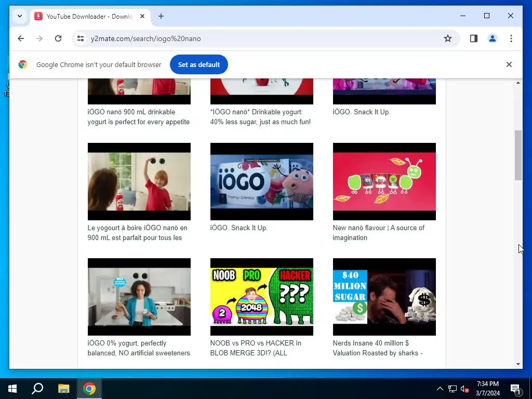The width and height of the screenshot is (532, 399).
Task: Select the NOOB PRO HACKER thumbnail
Action: point(262,297)
